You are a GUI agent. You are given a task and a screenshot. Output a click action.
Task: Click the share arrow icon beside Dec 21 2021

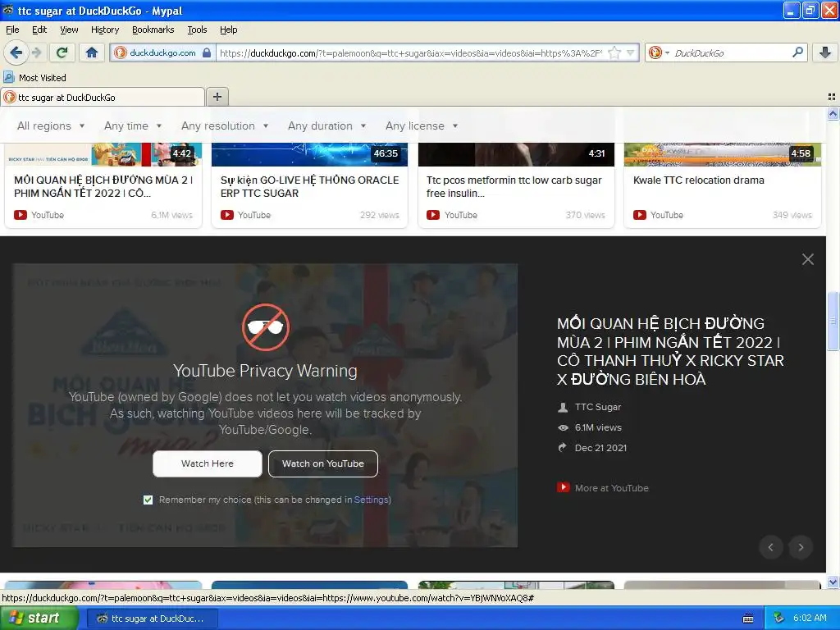pos(563,448)
